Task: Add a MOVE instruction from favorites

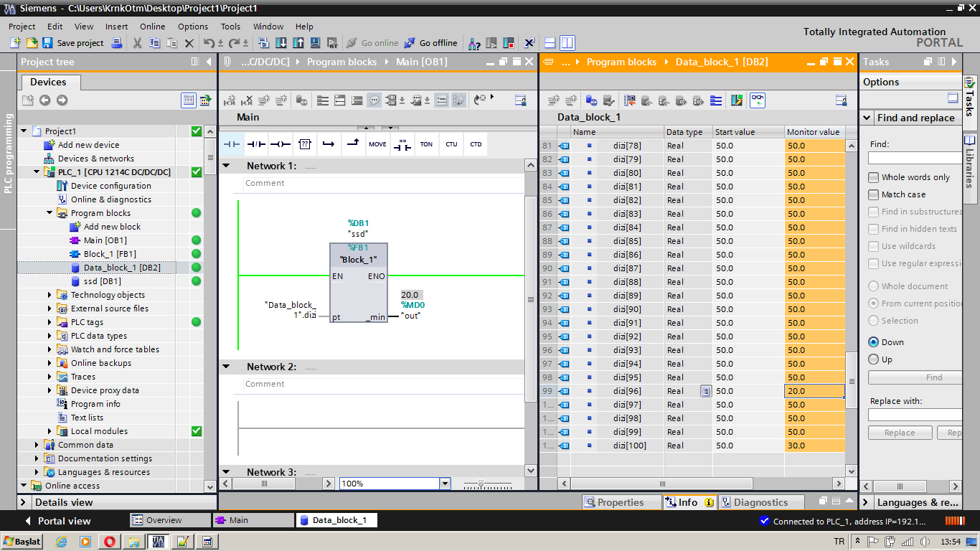Action: pyautogui.click(x=377, y=144)
